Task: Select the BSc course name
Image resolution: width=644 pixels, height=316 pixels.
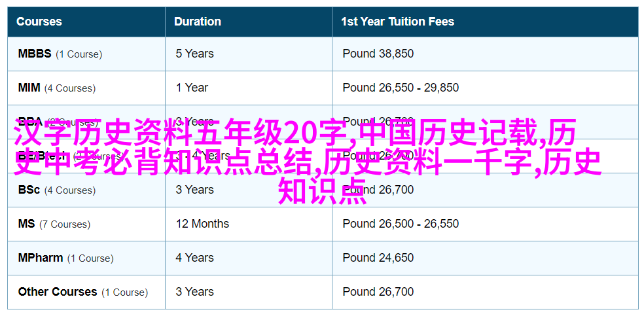Action: point(29,190)
